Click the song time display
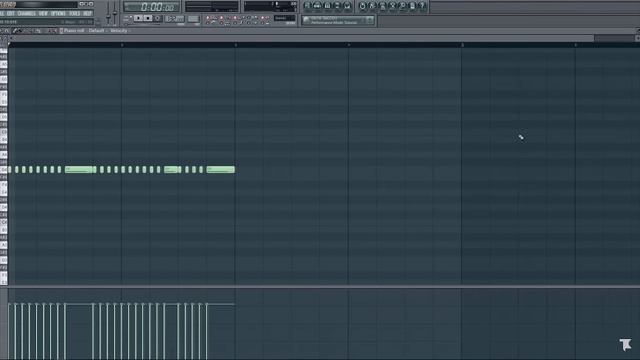The image size is (640, 360). pos(152,7)
